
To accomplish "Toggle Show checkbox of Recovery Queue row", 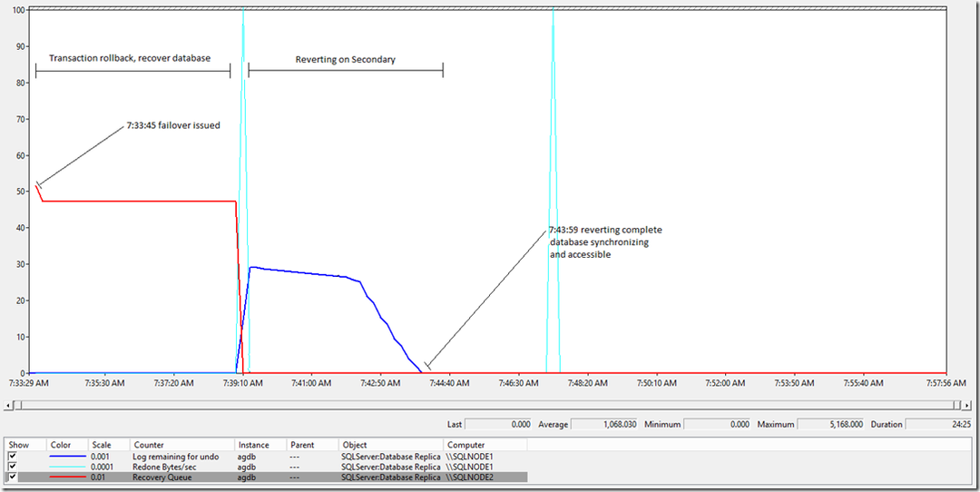I will (x=14, y=477).
